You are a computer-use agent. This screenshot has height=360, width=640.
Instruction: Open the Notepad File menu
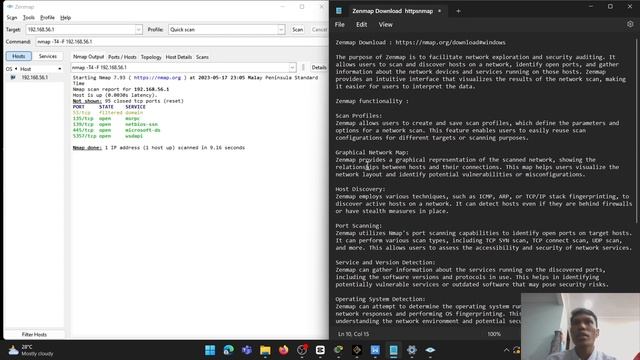click(340, 24)
